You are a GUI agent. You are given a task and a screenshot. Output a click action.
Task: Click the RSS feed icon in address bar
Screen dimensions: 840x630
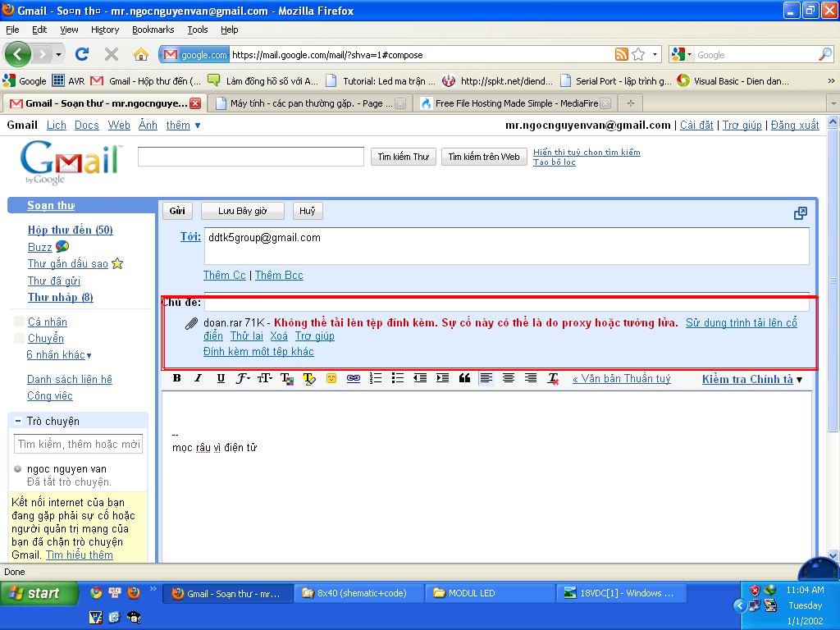click(x=622, y=54)
